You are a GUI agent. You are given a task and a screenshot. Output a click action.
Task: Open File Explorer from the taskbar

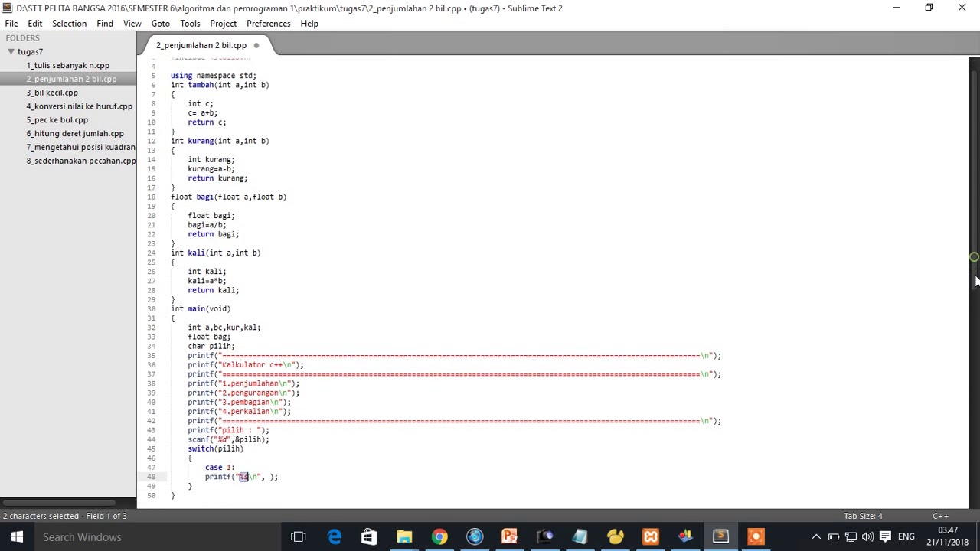(404, 536)
